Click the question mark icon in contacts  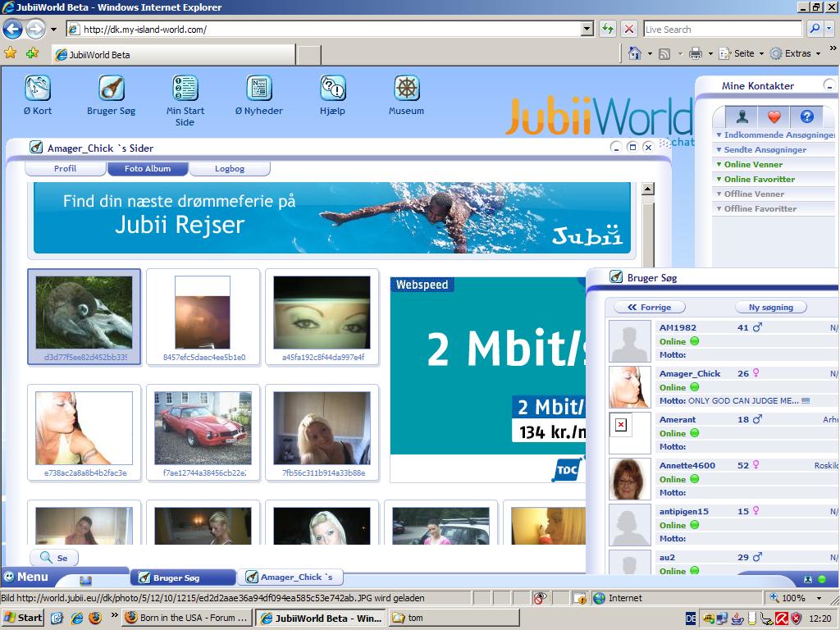click(806, 116)
